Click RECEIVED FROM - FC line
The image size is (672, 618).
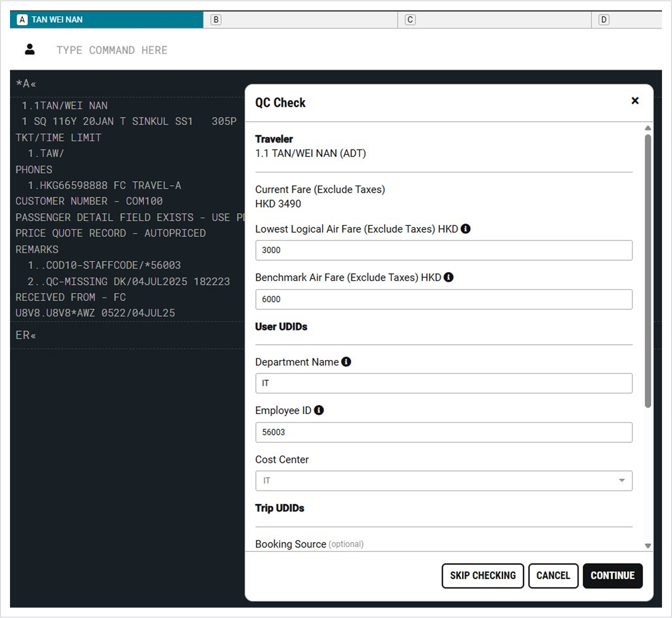click(x=70, y=297)
